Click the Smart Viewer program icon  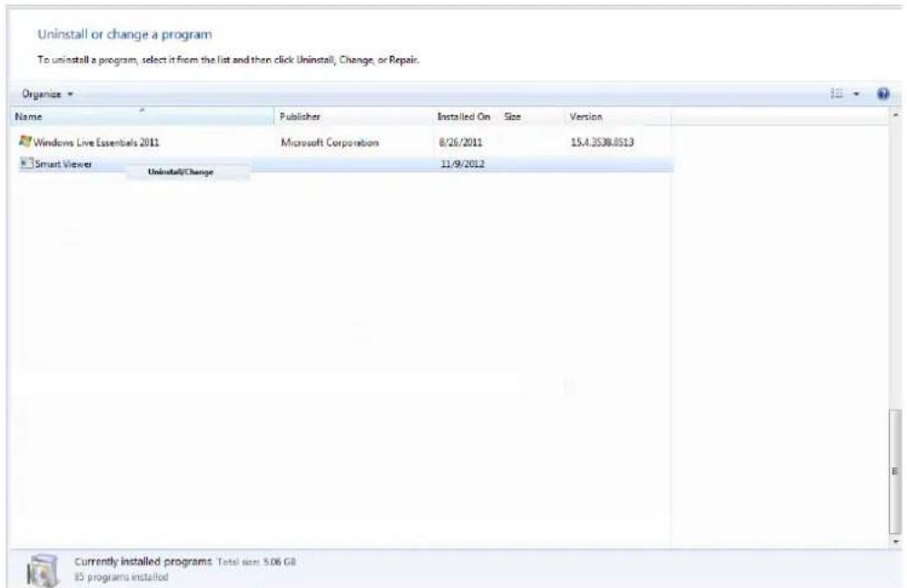26,163
